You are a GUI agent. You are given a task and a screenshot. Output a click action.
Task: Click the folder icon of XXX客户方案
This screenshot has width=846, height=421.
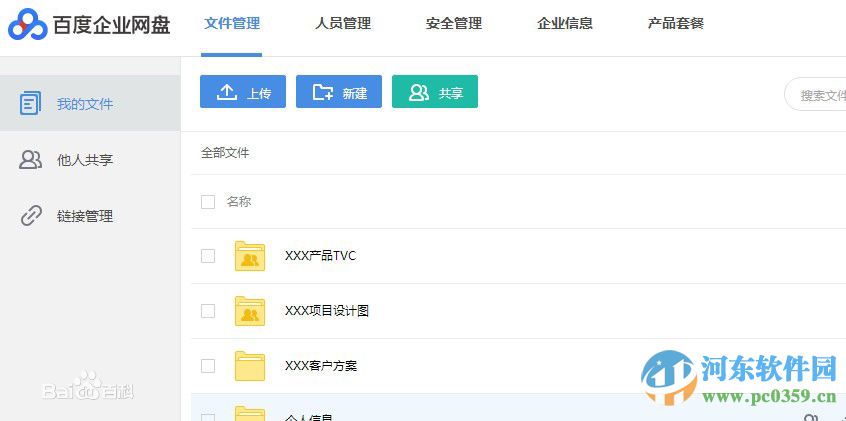[x=250, y=366]
